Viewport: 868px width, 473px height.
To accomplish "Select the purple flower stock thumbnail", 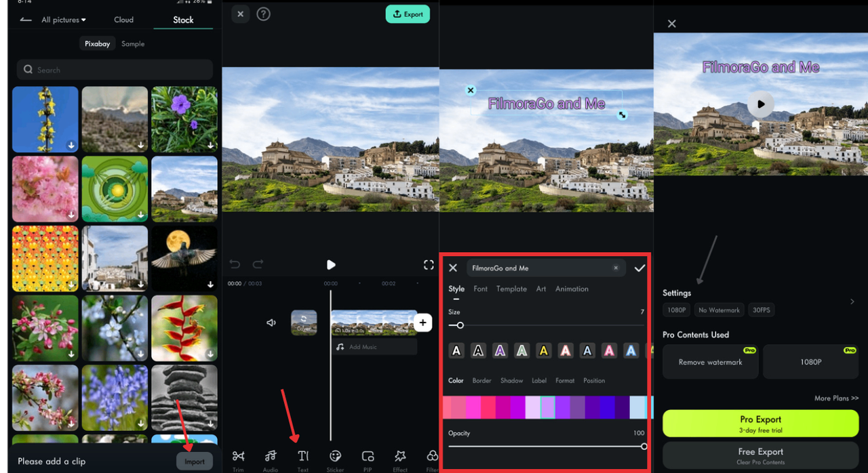I will (x=184, y=119).
